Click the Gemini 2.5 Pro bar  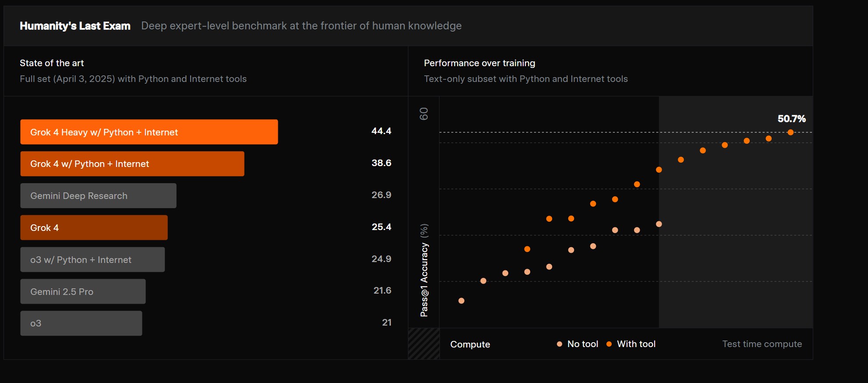[x=83, y=291]
